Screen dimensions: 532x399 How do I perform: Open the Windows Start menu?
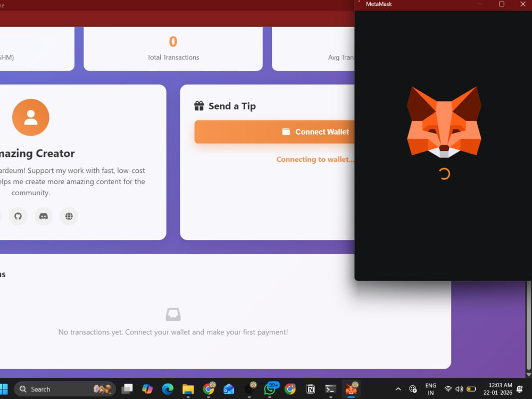(x=4, y=389)
